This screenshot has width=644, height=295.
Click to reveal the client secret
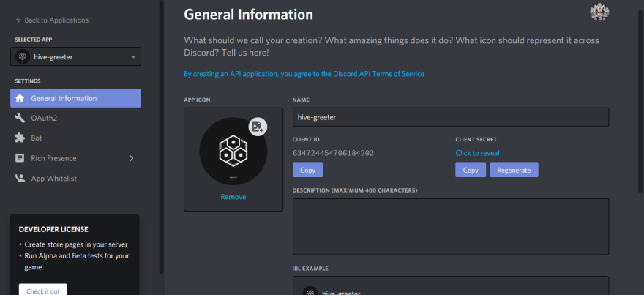pyautogui.click(x=477, y=153)
